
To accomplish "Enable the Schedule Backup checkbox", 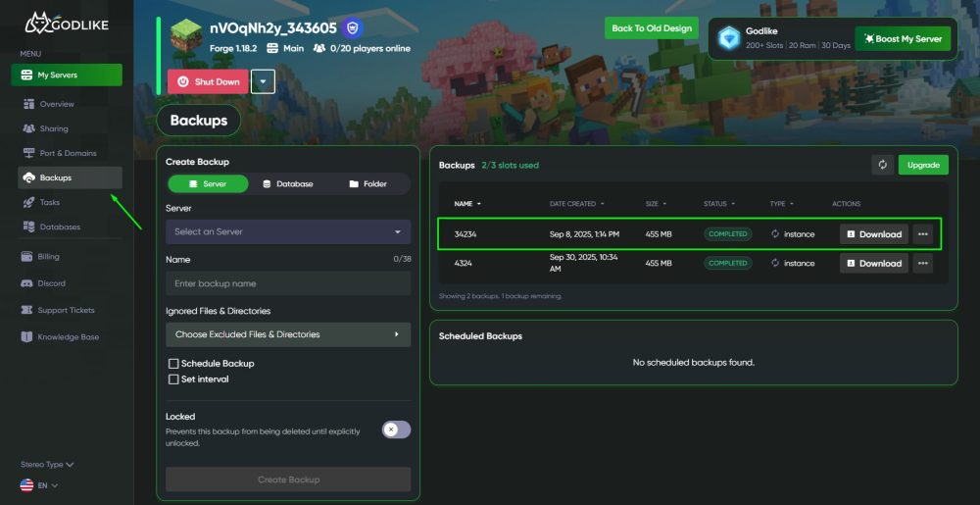I will pyautogui.click(x=173, y=364).
